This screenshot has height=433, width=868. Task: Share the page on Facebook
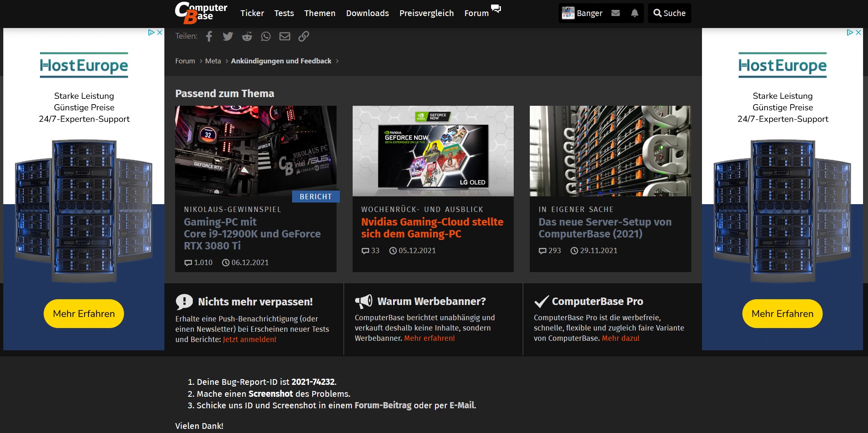click(209, 36)
